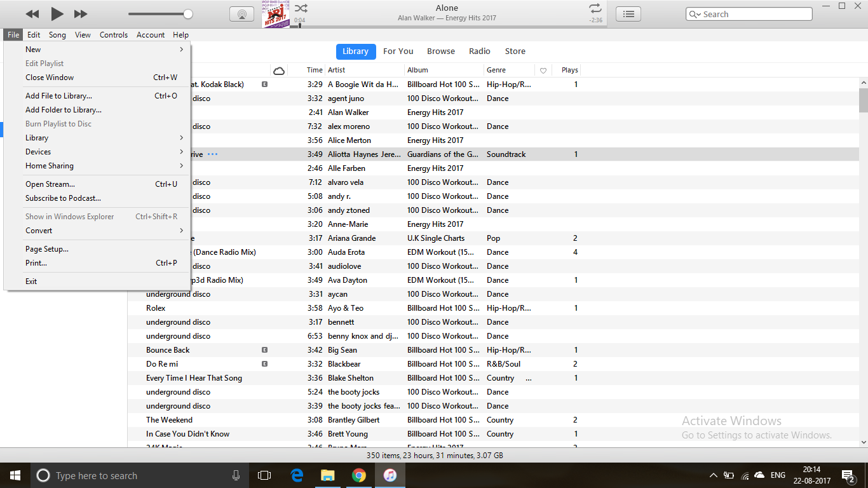This screenshot has width=868, height=488.
Task: Expand the Convert submenu
Action: click(x=97, y=231)
